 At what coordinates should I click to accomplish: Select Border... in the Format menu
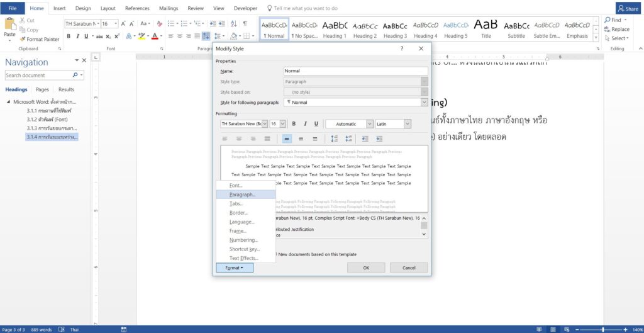click(x=238, y=213)
